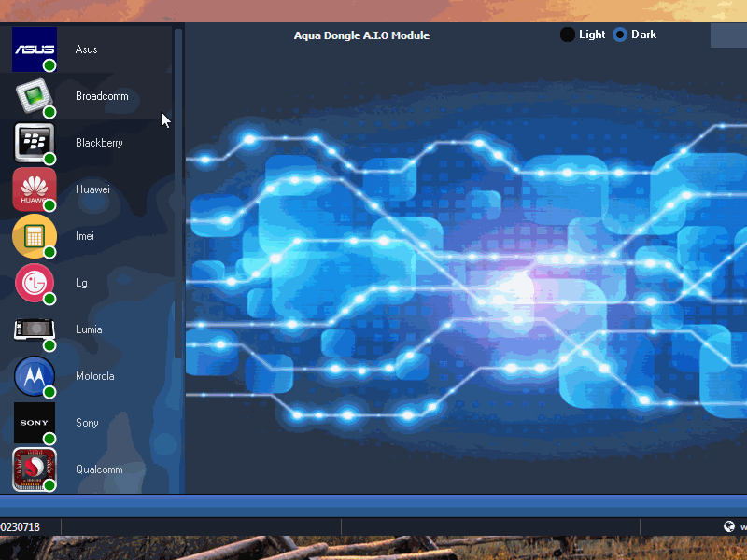This screenshot has width=747, height=560.
Task: Click the Huawei label
Action: 92,189
